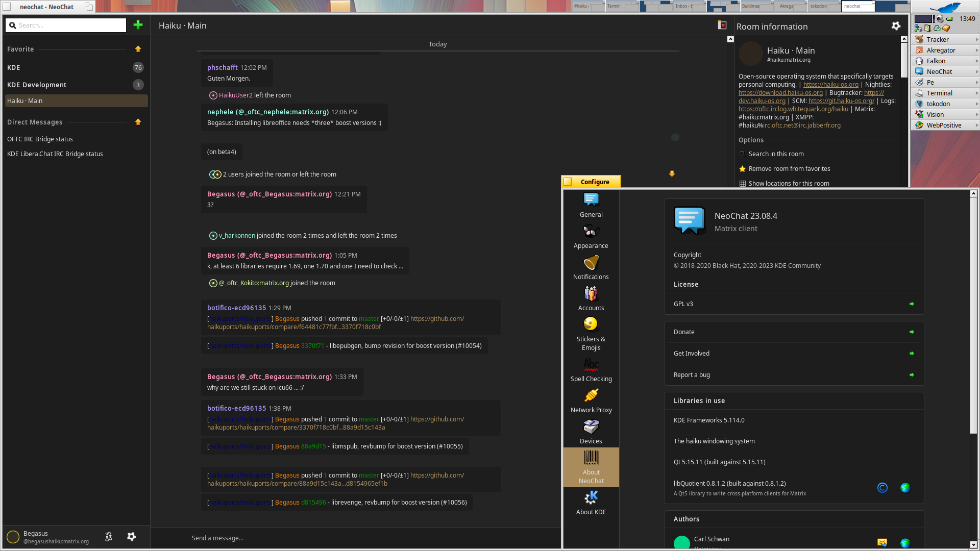Image resolution: width=980 pixels, height=551 pixels.
Task: Collapse the Favorite section arrow
Action: [138, 49]
